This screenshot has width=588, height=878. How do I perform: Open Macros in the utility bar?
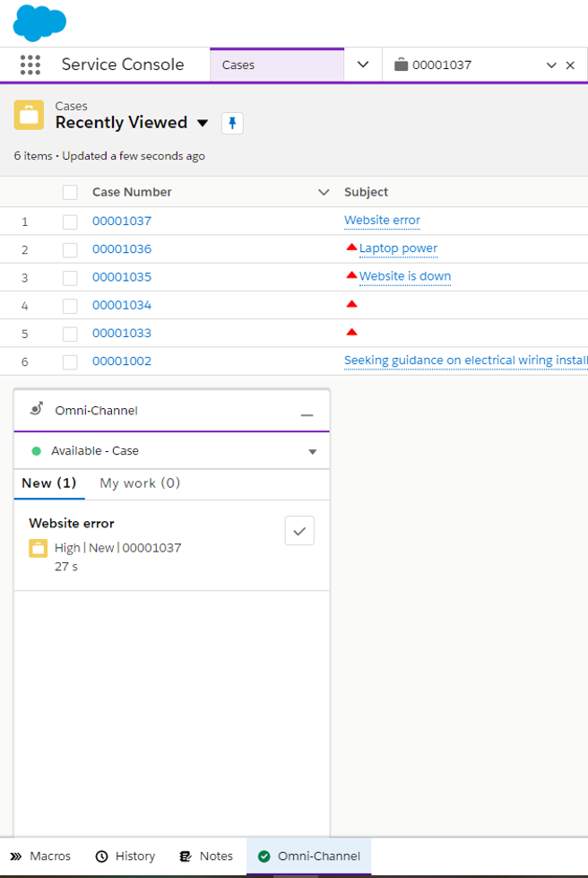[x=40, y=856]
